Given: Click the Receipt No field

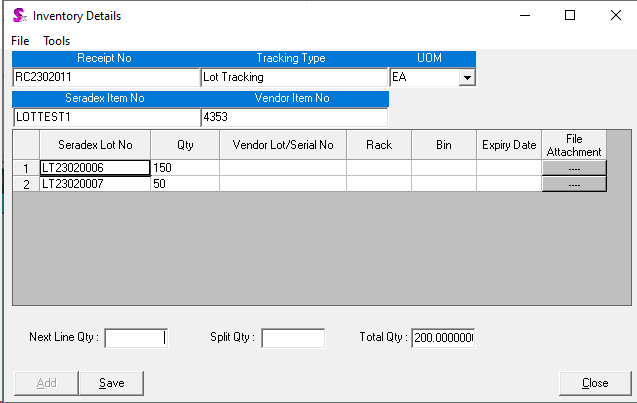Looking at the screenshot, I should (x=106, y=77).
